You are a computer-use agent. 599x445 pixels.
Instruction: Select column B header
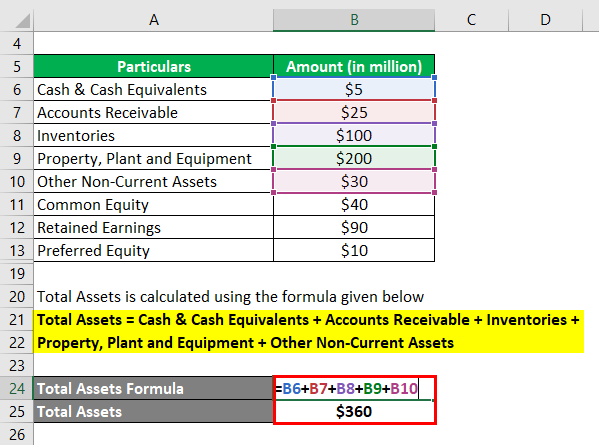(354, 19)
